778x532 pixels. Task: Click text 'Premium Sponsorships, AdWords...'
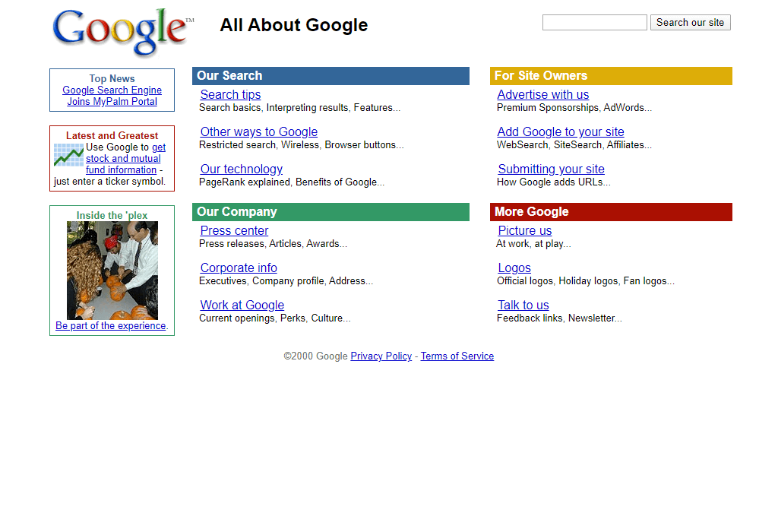click(x=574, y=108)
